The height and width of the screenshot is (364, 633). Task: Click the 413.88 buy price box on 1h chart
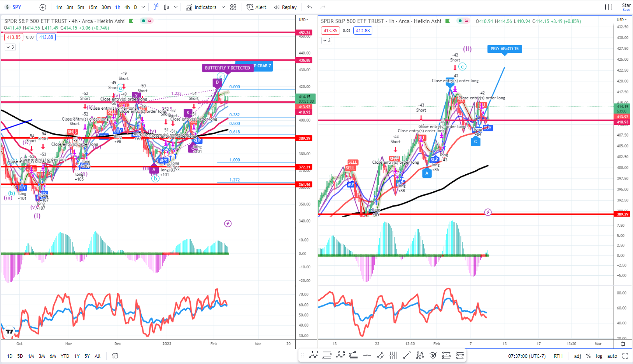tap(363, 31)
